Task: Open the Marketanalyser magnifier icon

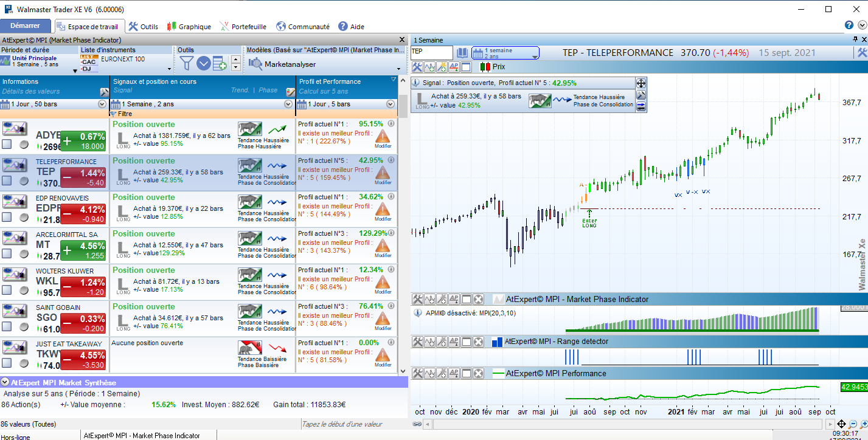Action: (255, 63)
